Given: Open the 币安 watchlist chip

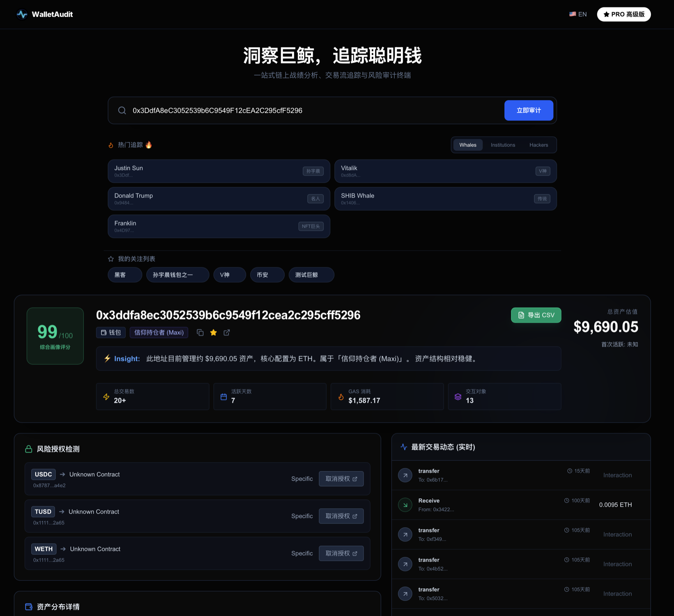Looking at the screenshot, I should [267, 275].
